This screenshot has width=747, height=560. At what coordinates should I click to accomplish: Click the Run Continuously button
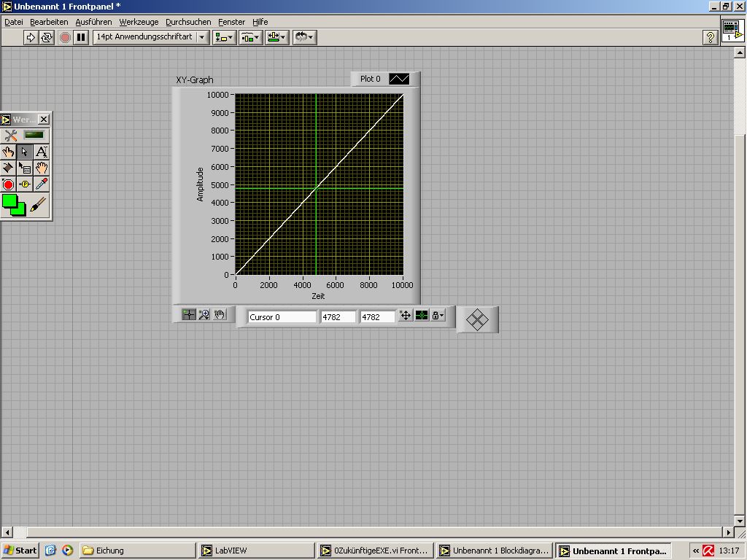(47, 37)
